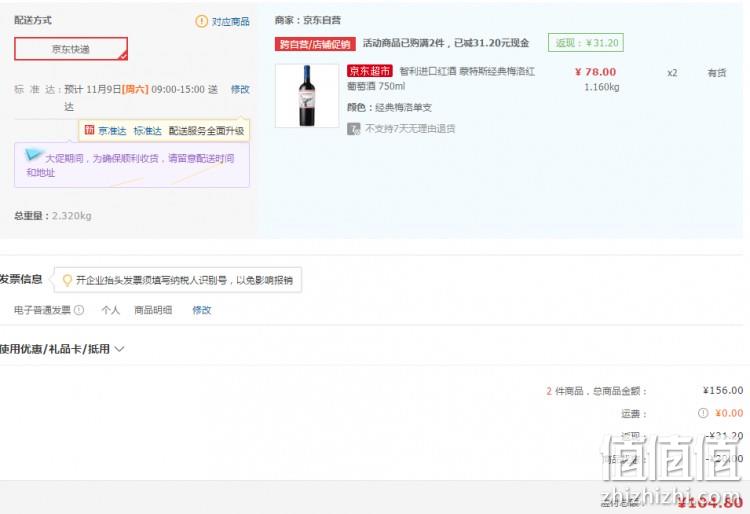Click the 商品明细 invoice content text
750x514 pixels.
pos(153,310)
